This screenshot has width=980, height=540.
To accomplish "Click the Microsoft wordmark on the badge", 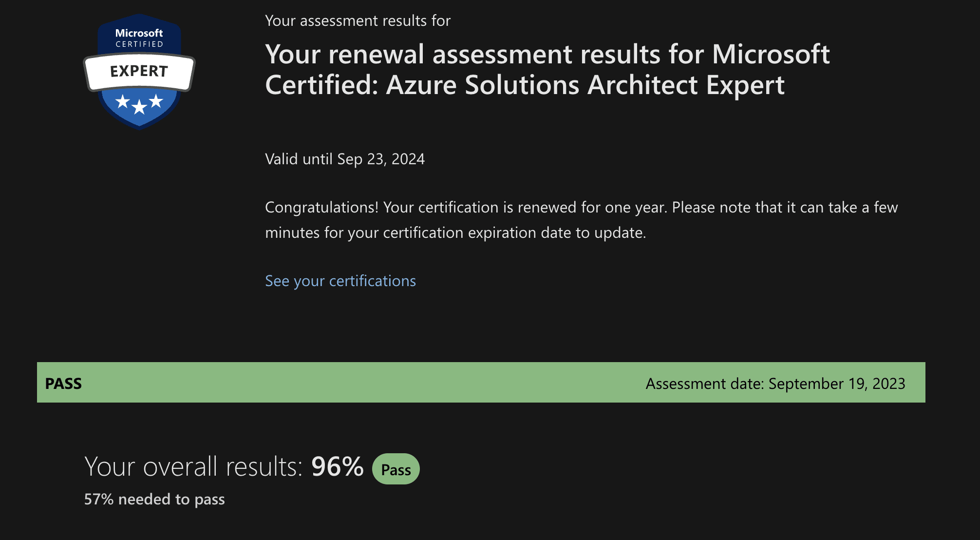I will 139,33.
